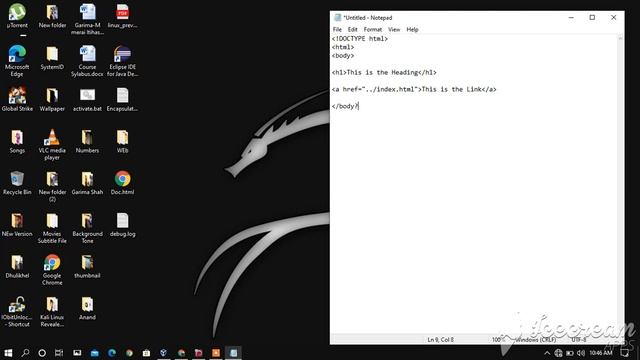This screenshot has width=640, height=360.
Task: Open the battery status icon in tray
Action: [x=570, y=353]
